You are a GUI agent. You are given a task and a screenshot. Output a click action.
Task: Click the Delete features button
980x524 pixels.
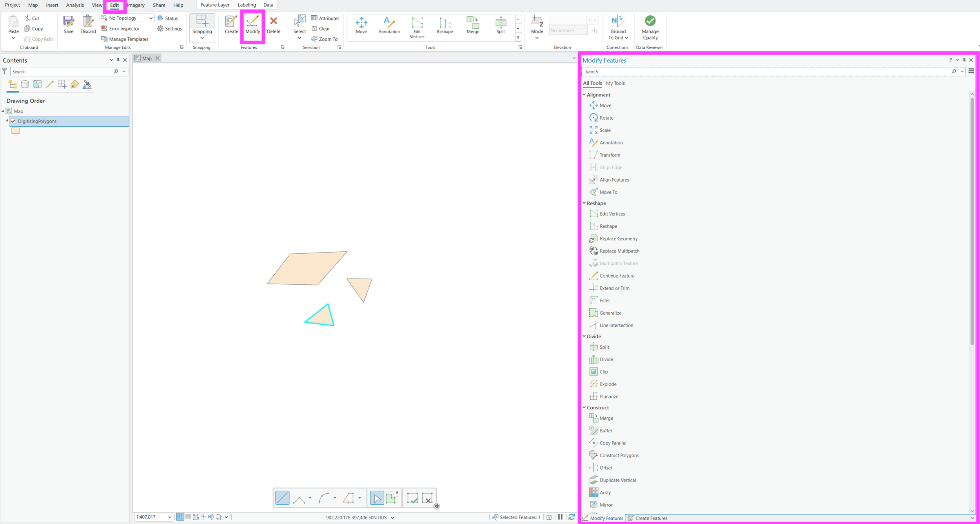(273, 25)
